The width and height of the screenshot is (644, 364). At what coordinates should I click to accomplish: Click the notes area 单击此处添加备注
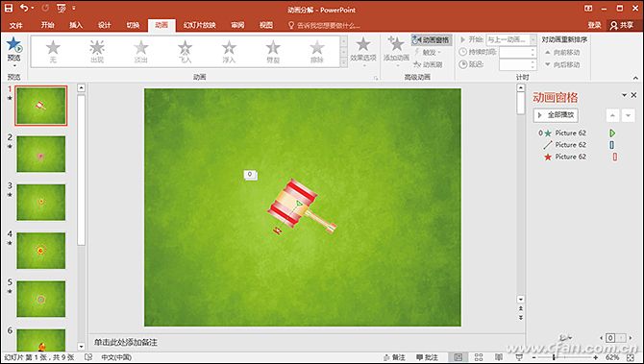(126, 342)
